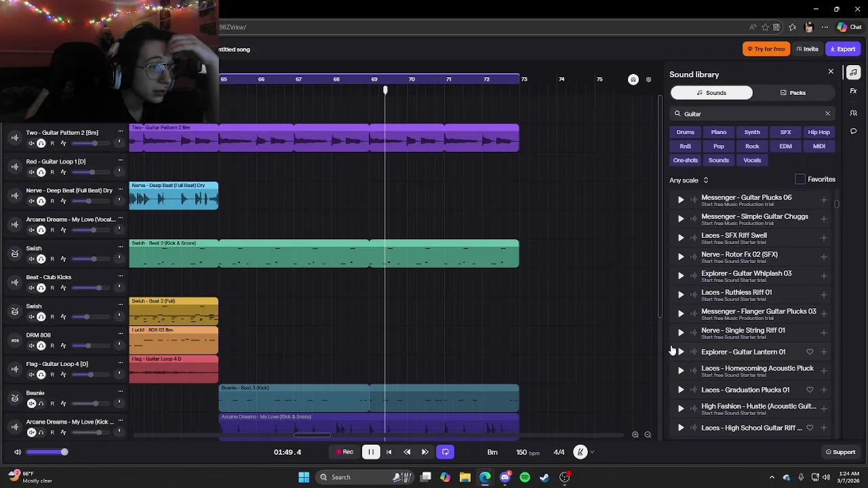This screenshot has width=868, height=488.
Task: Mute the DRM 808 track
Action: coord(31,346)
